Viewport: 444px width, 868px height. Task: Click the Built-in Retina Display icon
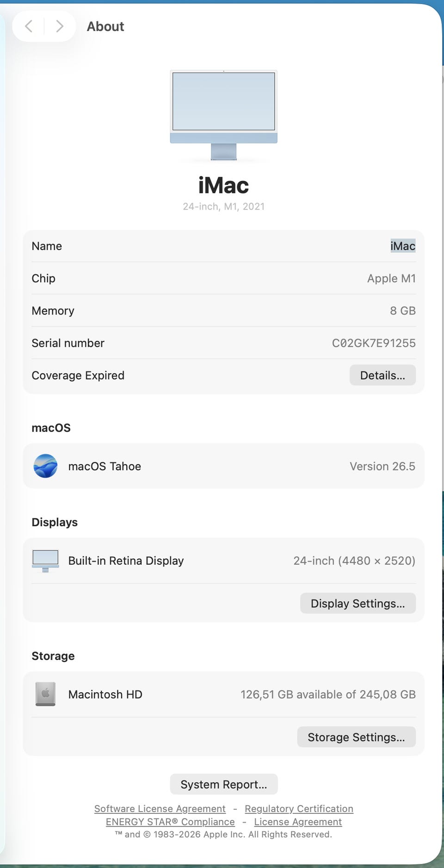(x=45, y=561)
